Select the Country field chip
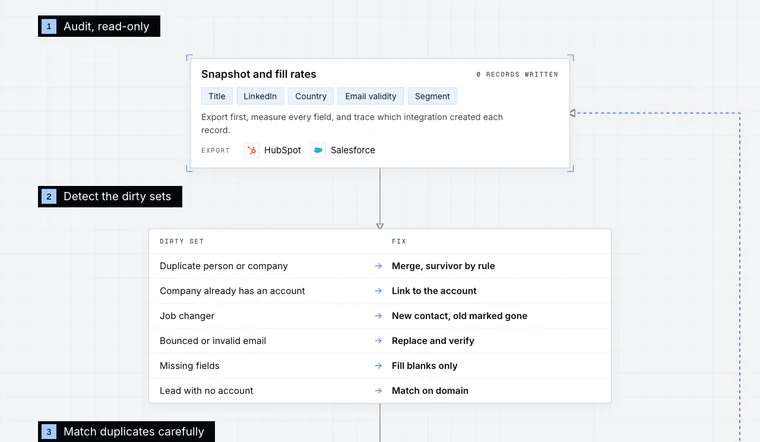This screenshot has width=760, height=442. tap(311, 96)
